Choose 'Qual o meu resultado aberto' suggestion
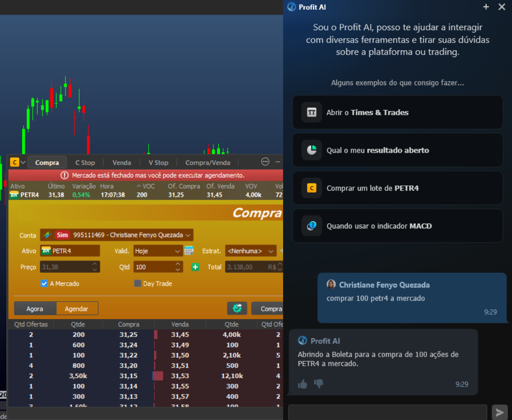Screen dimensions: 512x420 397,150
